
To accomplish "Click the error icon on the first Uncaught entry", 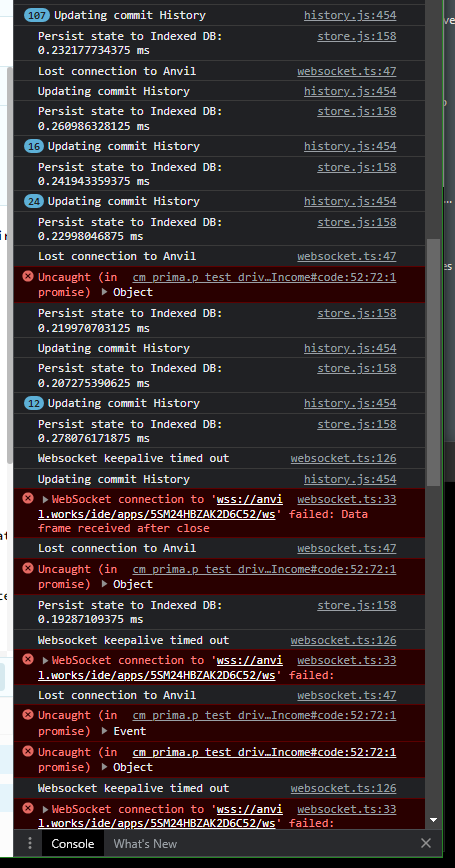I will (x=28, y=276).
